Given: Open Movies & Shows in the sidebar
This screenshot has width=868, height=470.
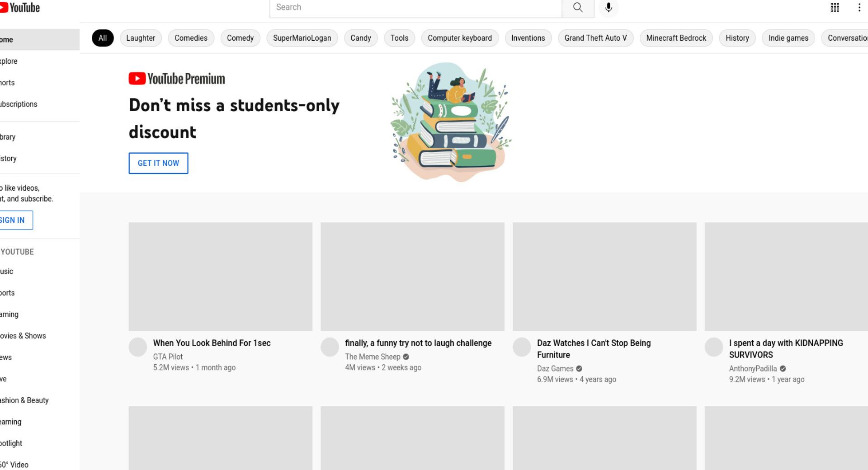Looking at the screenshot, I should [x=40, y=336].
